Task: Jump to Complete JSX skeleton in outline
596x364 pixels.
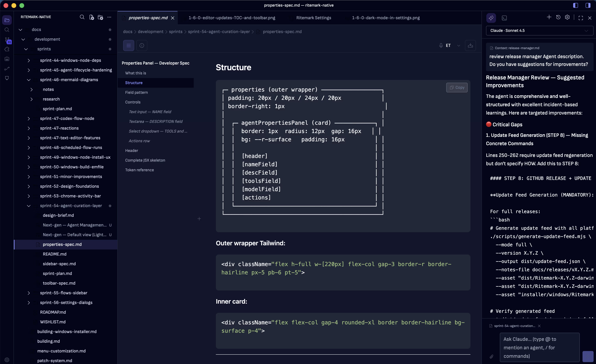Action: [145, 160]
